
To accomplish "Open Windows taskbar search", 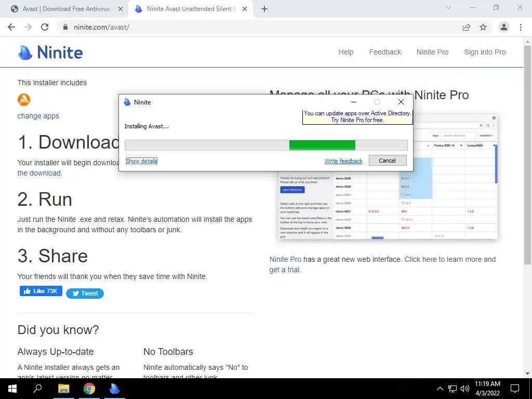I will (x=37, y=389).
